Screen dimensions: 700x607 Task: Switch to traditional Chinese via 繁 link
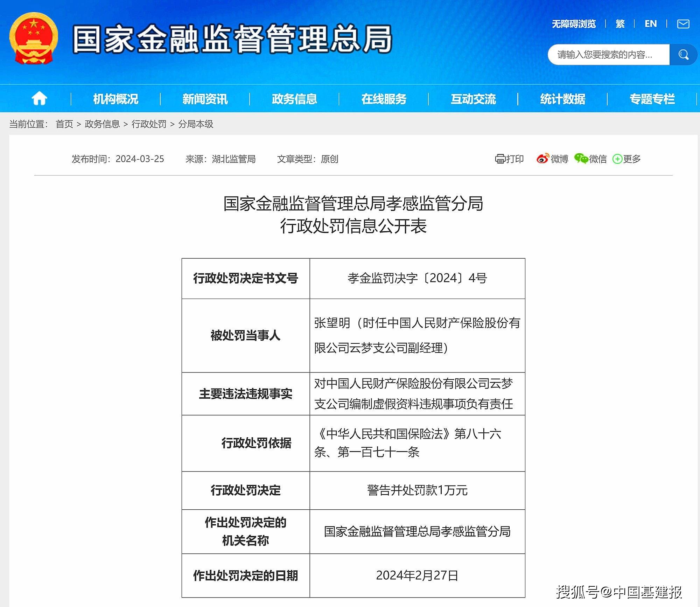tap(619, 23)
